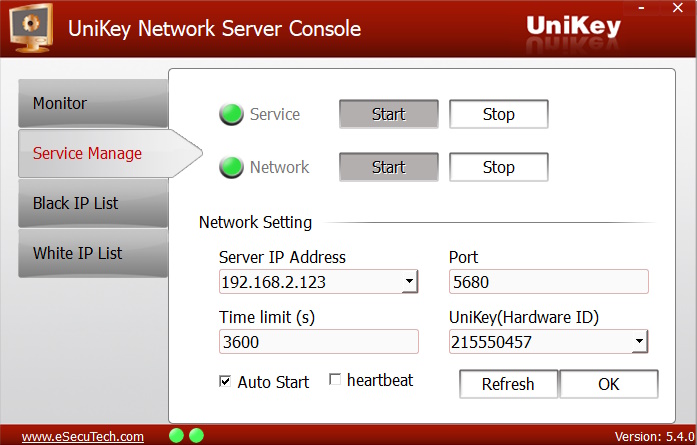Image resolution: width=697 pixels, height=445 pixels.
Task: Switch to Black IP List tab
Action: 93,203
